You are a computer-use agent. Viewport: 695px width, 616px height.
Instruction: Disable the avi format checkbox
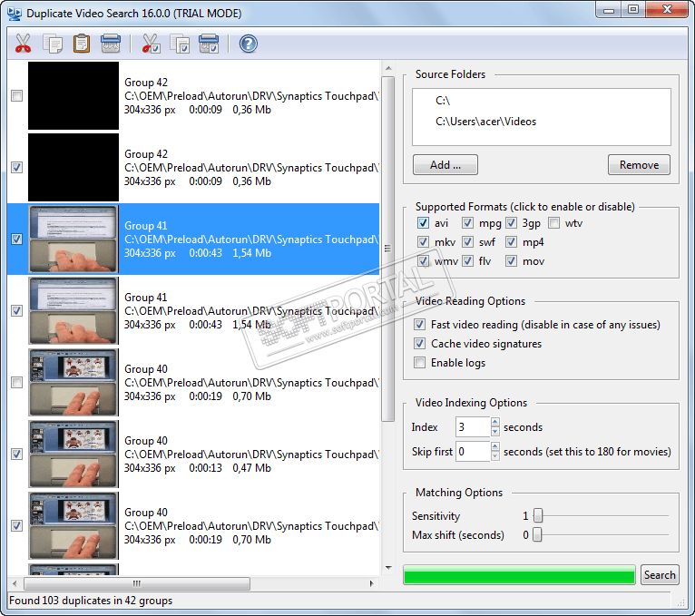[423, 223]
